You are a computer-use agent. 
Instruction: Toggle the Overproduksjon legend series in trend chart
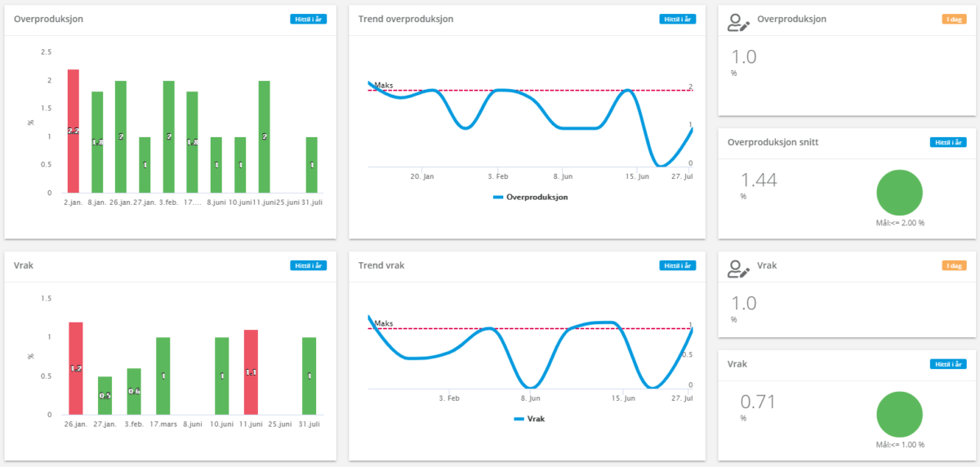531,197
